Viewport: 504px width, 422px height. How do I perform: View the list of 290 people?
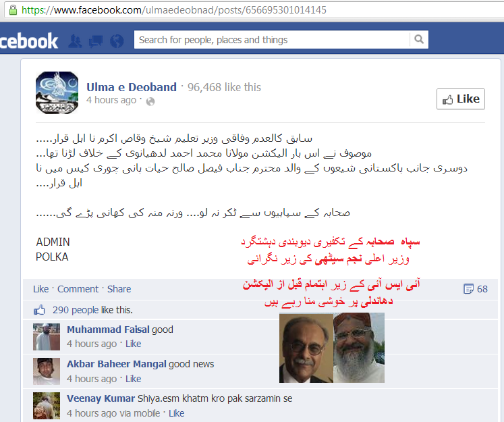click(76, 310)
